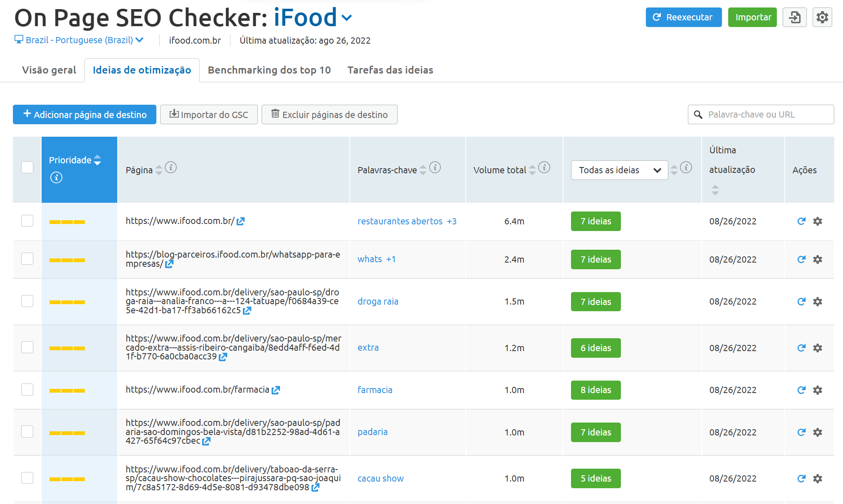This screenshot has height=504, width=843.
Task: Open the 8 ideias button for farmacia
Action: (x=596, y=390)
